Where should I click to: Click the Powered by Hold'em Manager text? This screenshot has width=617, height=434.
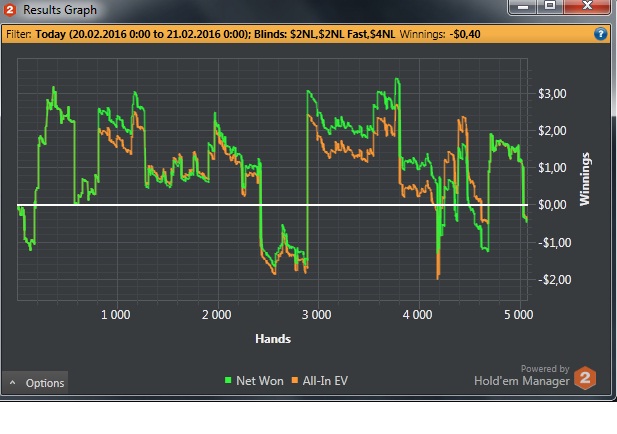tap(522, 375)
